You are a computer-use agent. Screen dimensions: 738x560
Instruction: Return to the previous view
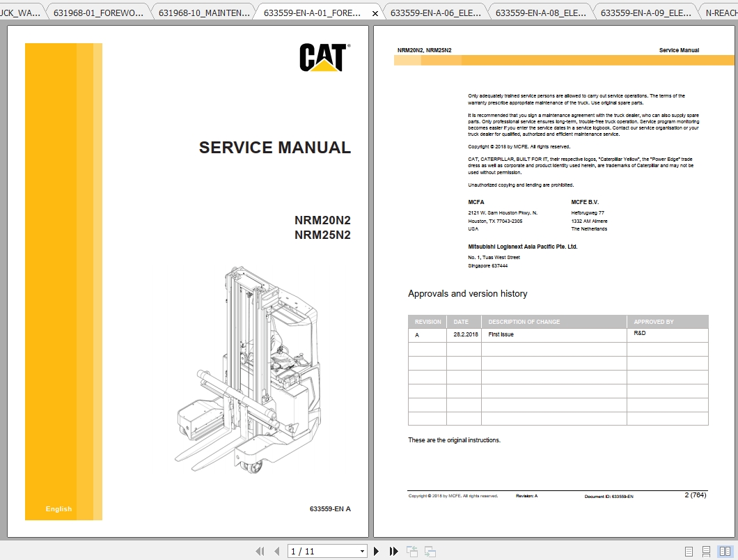411,550
